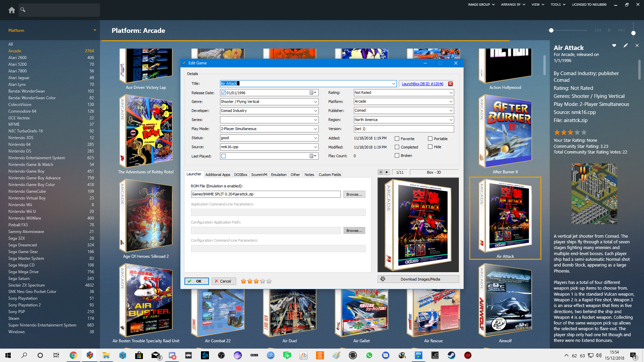The image size is (644, 362).
Task: Show next image with right arrow
Action: click(387, 172)
